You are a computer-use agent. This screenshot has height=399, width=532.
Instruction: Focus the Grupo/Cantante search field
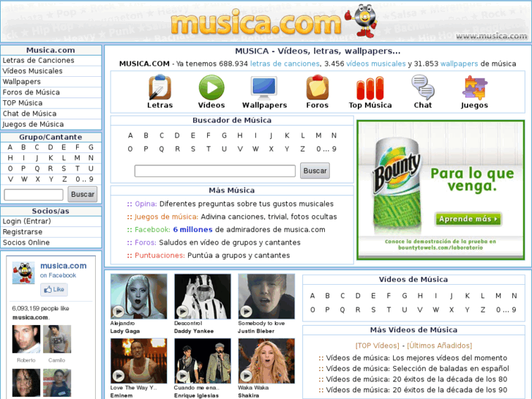(34, 195)
